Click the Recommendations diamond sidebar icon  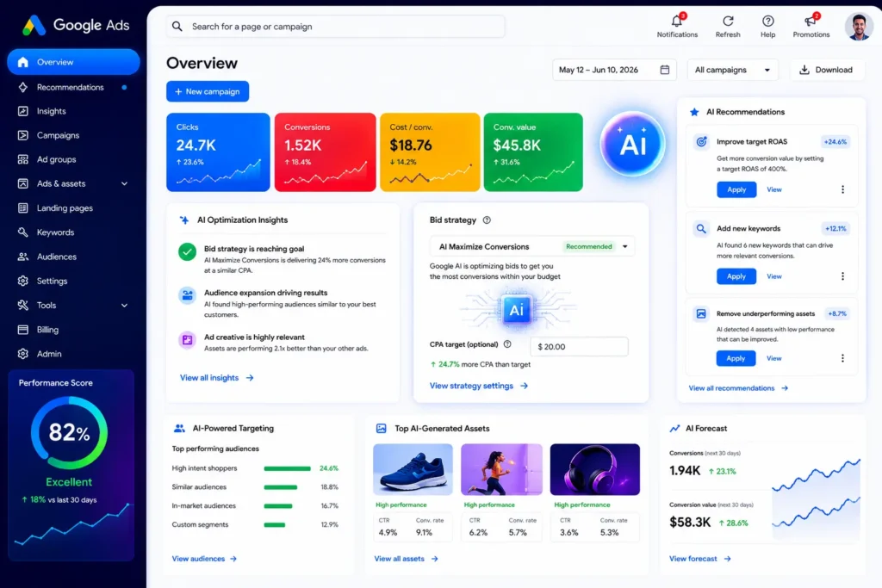23,87
